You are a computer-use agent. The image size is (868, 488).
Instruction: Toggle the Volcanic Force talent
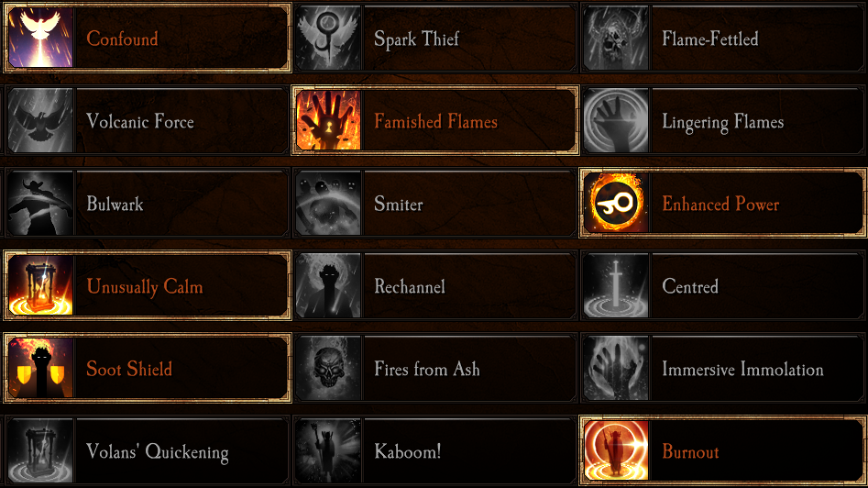point(148,120)
